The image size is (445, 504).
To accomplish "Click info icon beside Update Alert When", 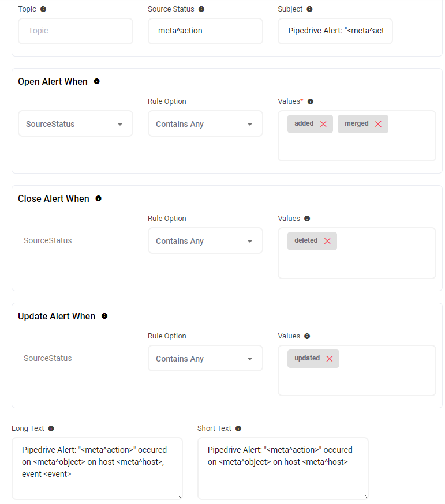I will click(104, 316).
